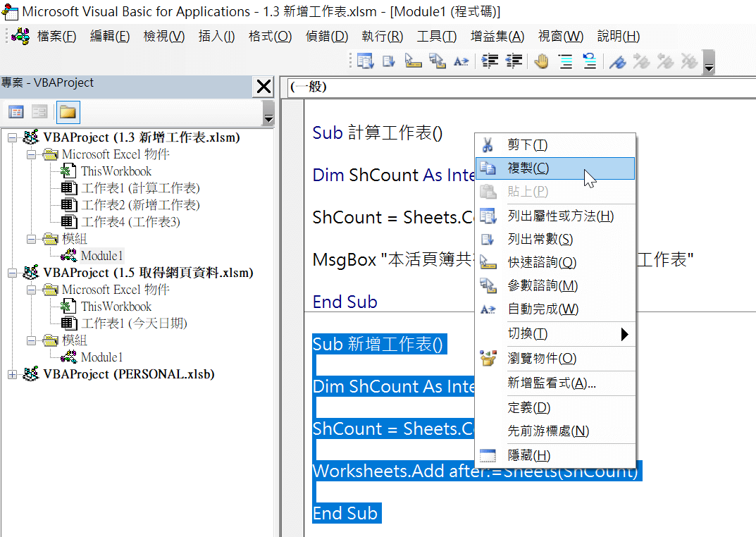Viewport: 756px width, 537px height.
Task: Open the 視窗(W) menu
Action: tap(561, 36)
